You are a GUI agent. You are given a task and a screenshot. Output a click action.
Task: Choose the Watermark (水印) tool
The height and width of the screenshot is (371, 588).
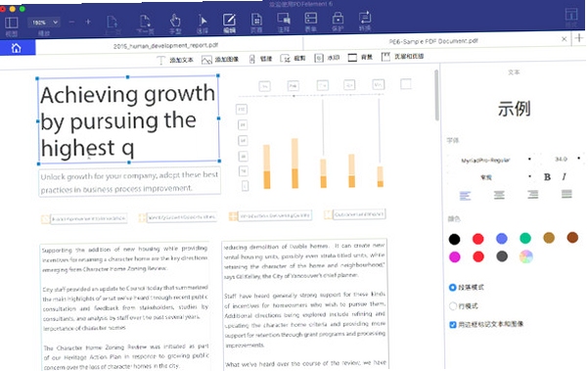327,58
